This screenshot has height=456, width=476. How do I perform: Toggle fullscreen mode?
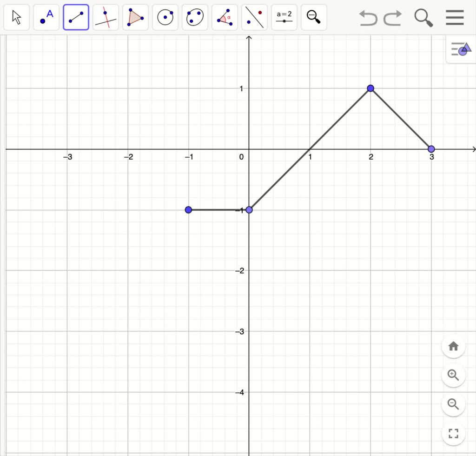pyautogui.click(x=453, y=433)
